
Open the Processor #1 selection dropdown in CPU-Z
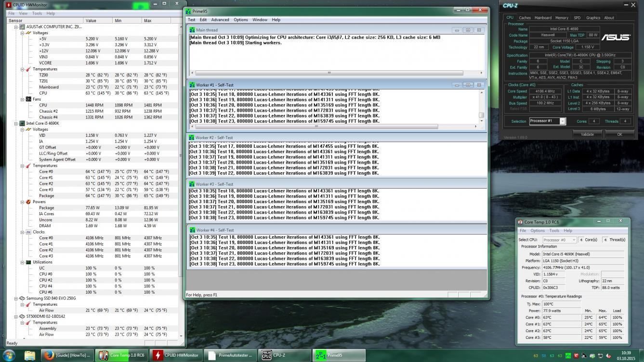pos(562,121)
